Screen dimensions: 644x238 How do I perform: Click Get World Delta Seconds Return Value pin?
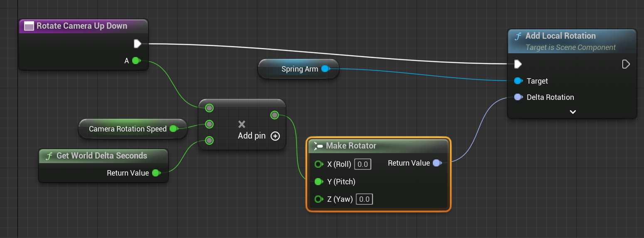click(156, 173)
